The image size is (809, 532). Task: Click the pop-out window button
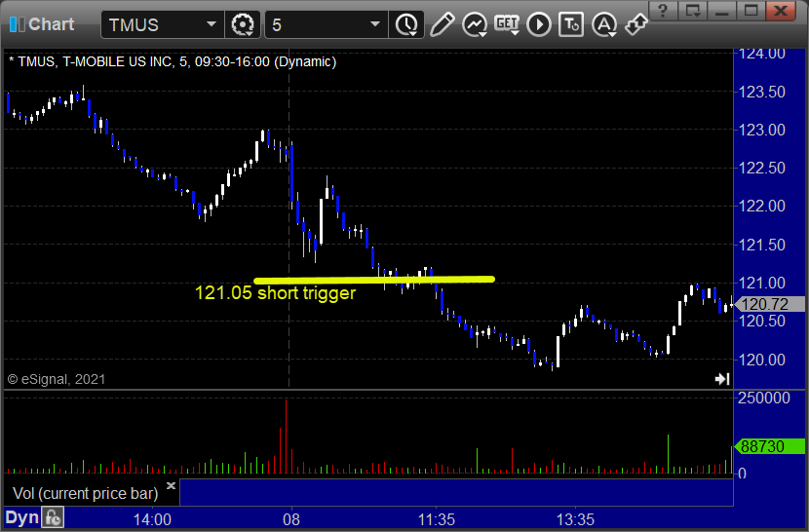click(x=692, y=11)
